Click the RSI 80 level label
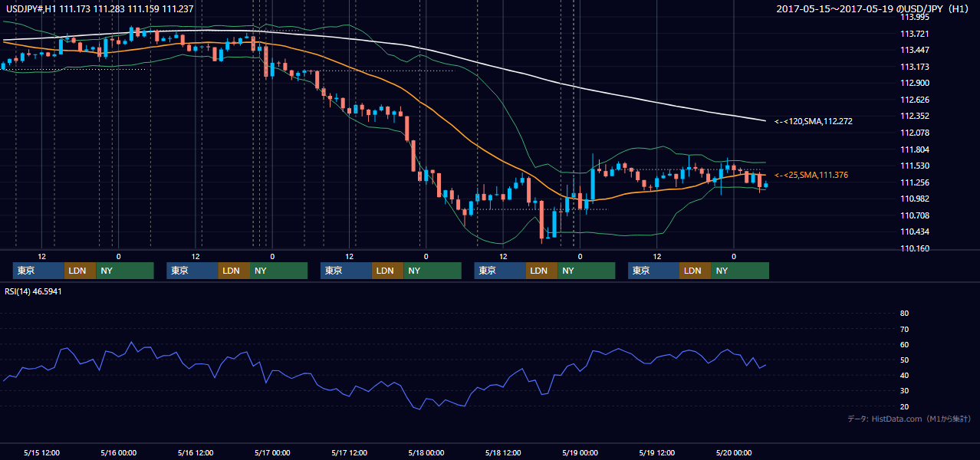The height and width of the screenshot is (460, 980). click(904, 314)
